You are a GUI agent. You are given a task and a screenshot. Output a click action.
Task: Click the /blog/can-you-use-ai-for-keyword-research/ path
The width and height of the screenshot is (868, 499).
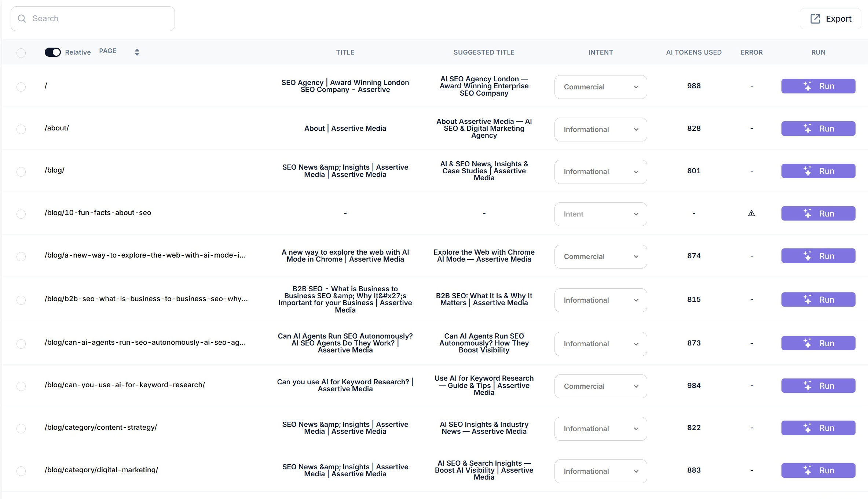tap(125, 385)
